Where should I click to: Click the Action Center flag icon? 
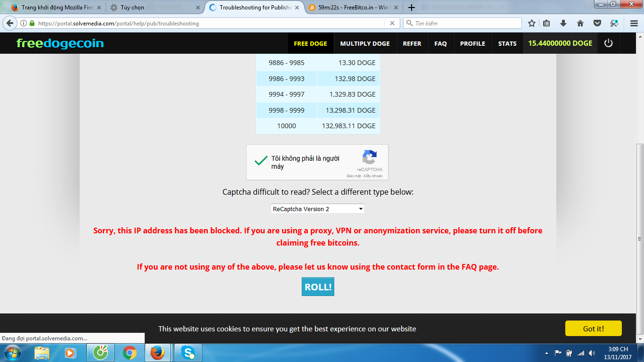[558, 353]
